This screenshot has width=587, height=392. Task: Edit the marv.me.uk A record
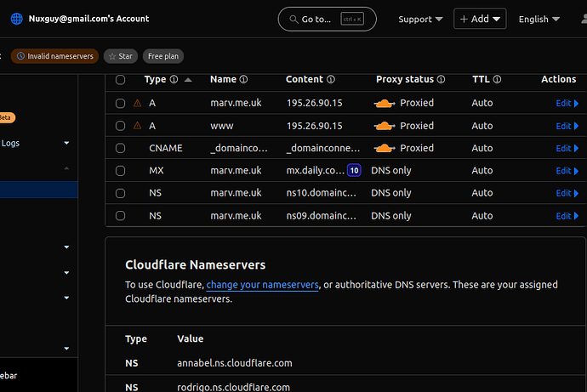[567, 103]
